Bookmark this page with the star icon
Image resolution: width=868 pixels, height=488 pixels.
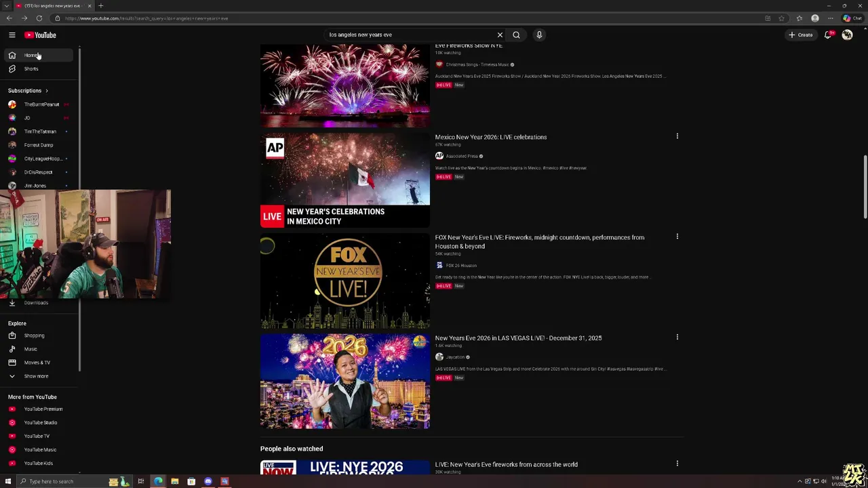click(781, 18)
